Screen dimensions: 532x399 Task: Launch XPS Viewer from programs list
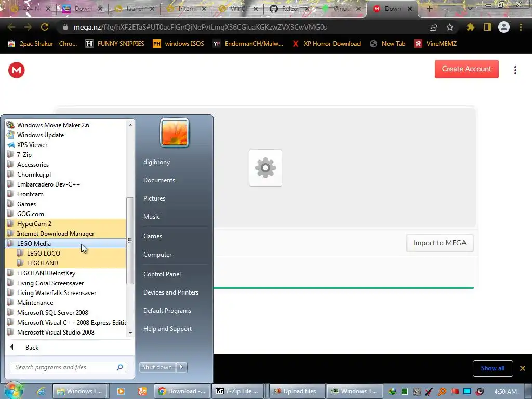click(65, 144)
